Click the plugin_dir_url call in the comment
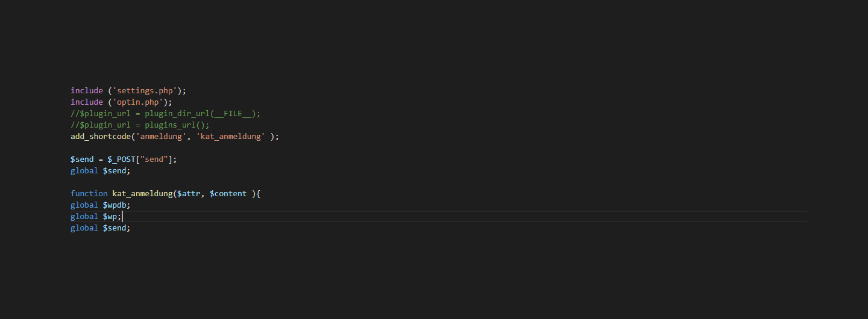The height and width of the screenshot is (319, 868). pos(177,114)
